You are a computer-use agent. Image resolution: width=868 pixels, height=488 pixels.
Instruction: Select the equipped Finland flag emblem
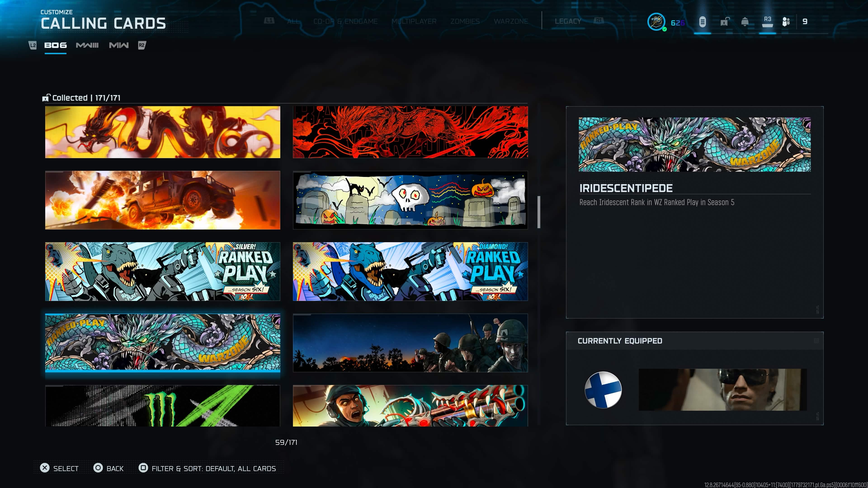tap(603, 390)
